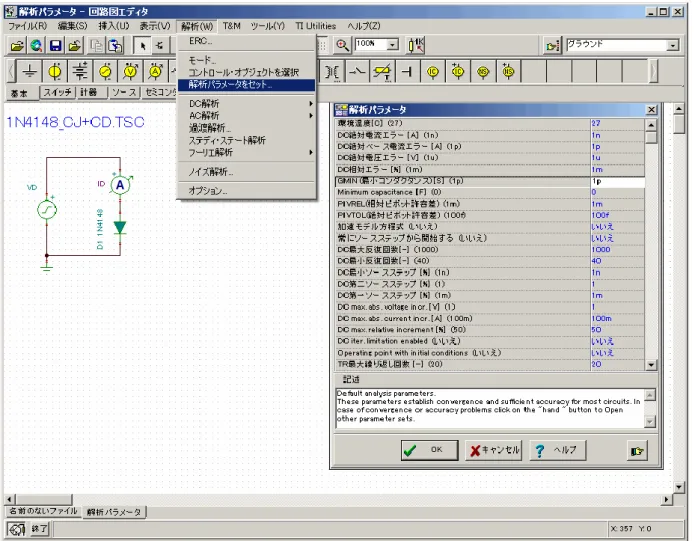
Task: Open the TI Utilities menu
Action: coord(316,26)
